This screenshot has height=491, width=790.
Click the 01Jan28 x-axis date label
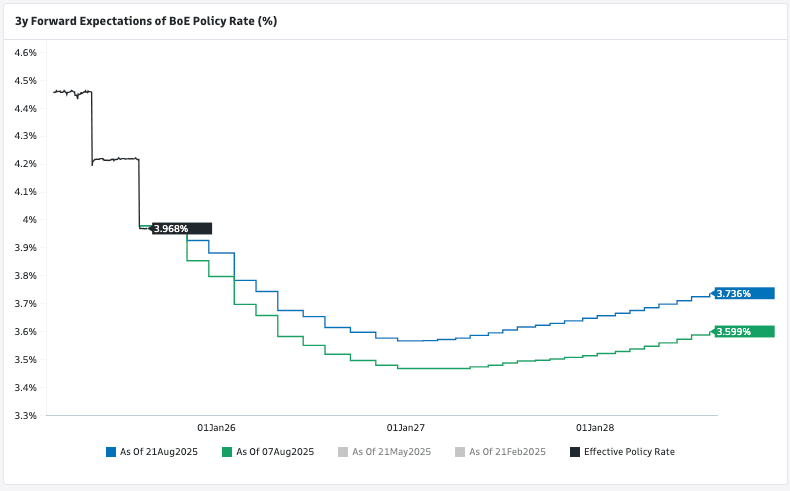point(596,426)
